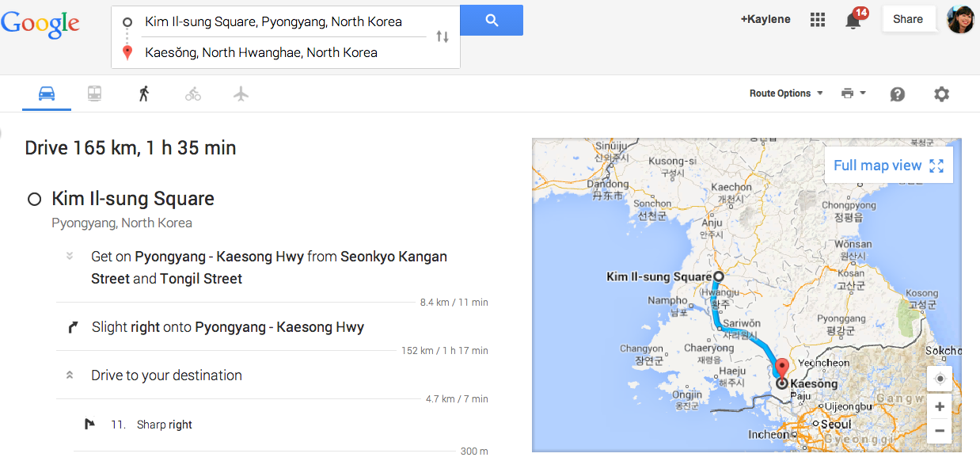Viewport: 980px width, 461px height.
Task: Edit the Kaesŏng destination field
Action: coord(285,52)
